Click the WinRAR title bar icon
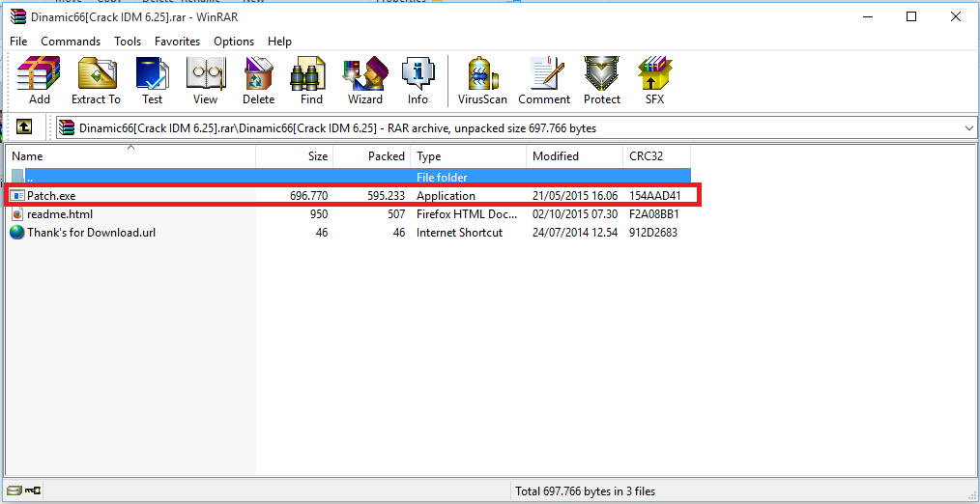The height and width of the screenshot is (504, 980). point(18,16)
